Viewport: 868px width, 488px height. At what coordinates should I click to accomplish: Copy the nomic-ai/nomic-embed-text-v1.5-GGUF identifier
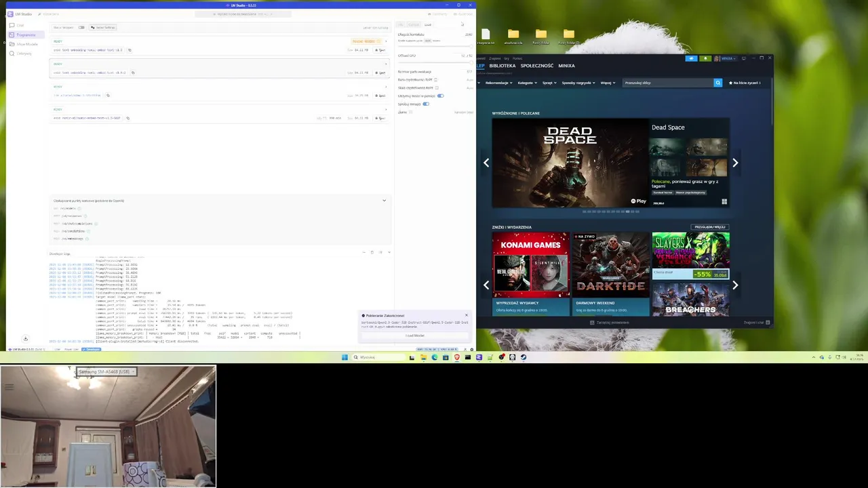coord(127,118)
